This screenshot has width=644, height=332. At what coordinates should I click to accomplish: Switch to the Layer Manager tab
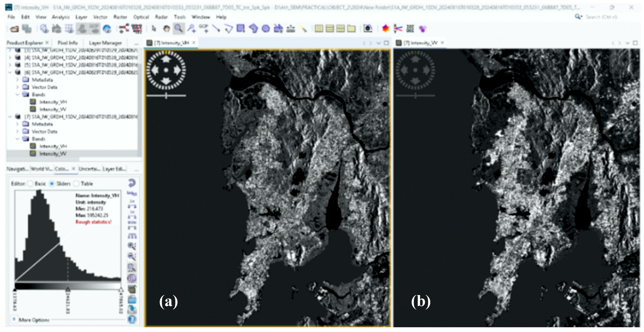click(105, 43)
